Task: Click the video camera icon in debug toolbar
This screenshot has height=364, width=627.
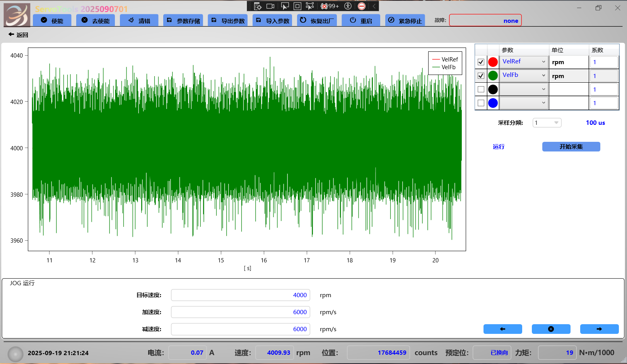Action: point(270,6)
